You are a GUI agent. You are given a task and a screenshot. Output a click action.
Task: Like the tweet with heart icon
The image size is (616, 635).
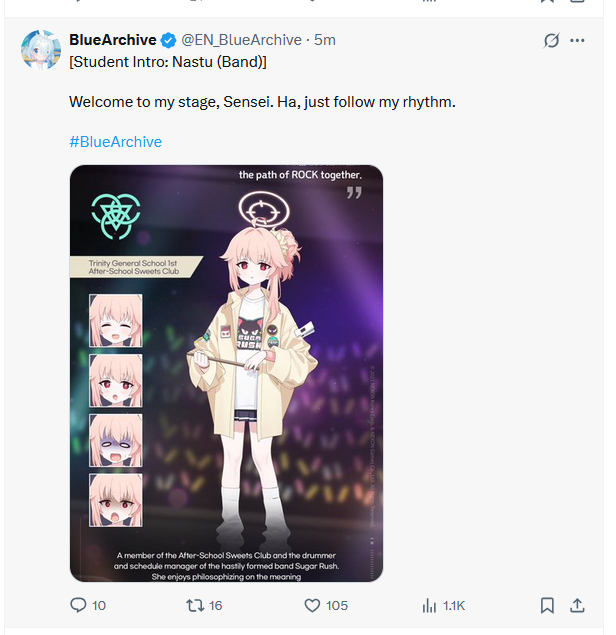tap(312, 605)
